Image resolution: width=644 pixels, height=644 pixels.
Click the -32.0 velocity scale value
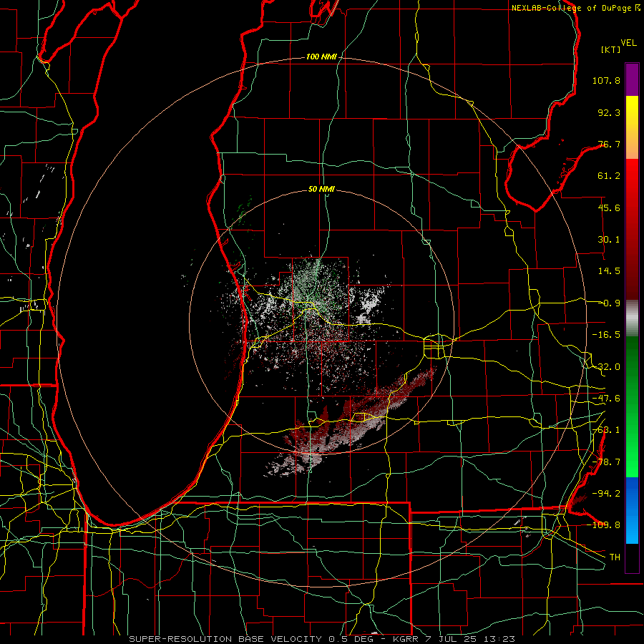pyautogui.click(x=606, y=367)
